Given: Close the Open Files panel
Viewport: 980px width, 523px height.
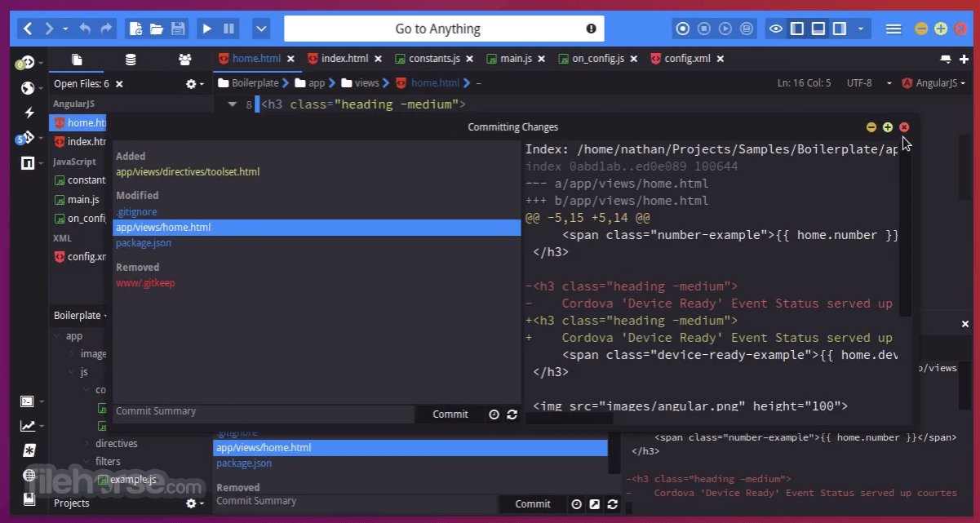Looking at the screenshot, I should pyautogui.click(x=118, y=84).
